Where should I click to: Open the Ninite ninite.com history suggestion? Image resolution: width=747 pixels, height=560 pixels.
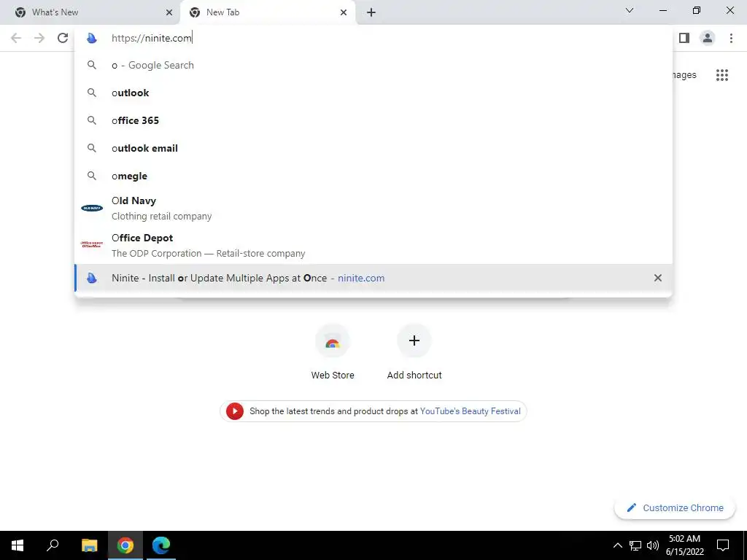(373, 278)
